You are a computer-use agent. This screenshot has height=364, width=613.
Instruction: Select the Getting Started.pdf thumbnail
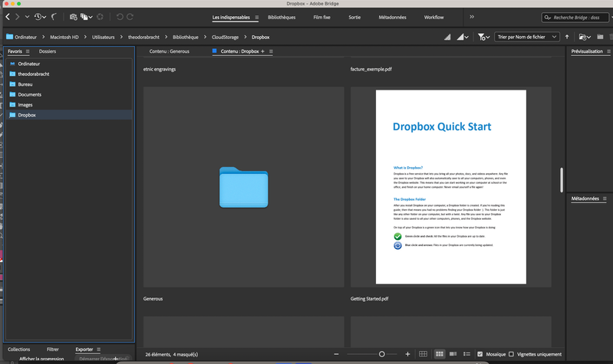click(x=451, y=187)
